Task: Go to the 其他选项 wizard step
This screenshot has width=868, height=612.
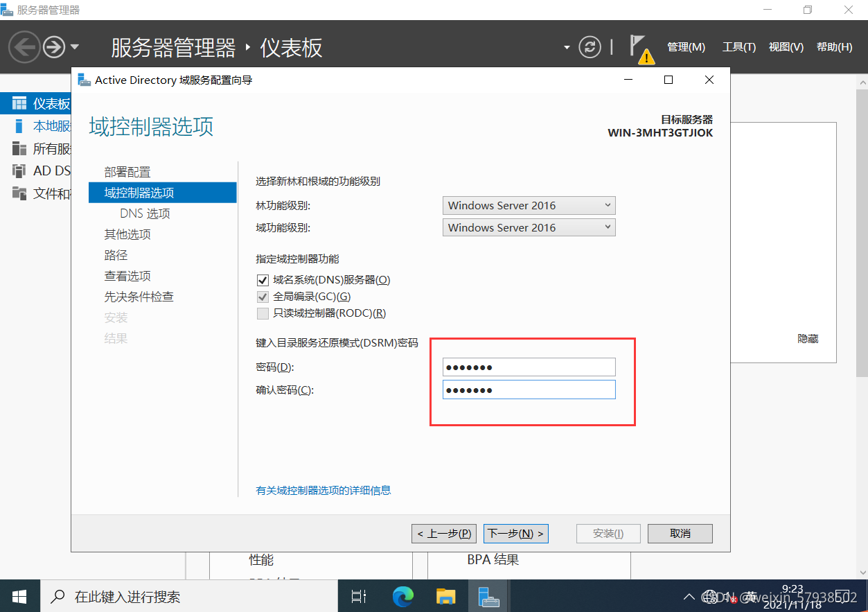Action: [x=127, y=234]
